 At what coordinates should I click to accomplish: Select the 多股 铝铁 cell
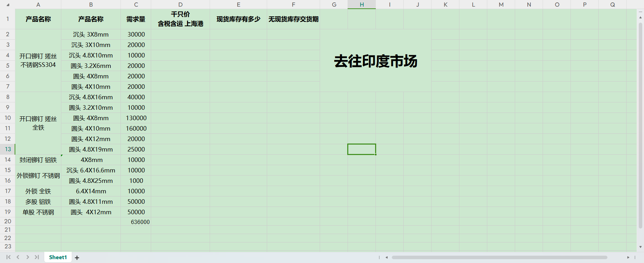[x=38, y=202]
